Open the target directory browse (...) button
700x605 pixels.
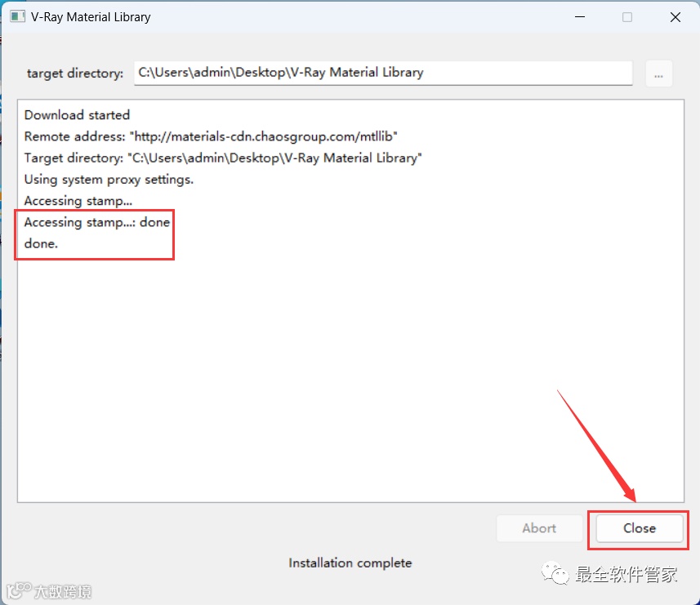[658, 73]
